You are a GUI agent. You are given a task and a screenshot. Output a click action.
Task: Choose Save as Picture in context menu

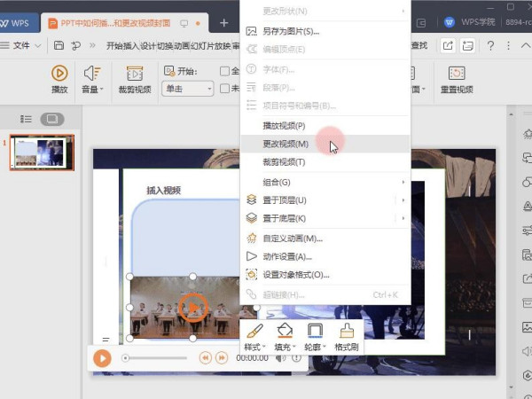pos(325,32)
